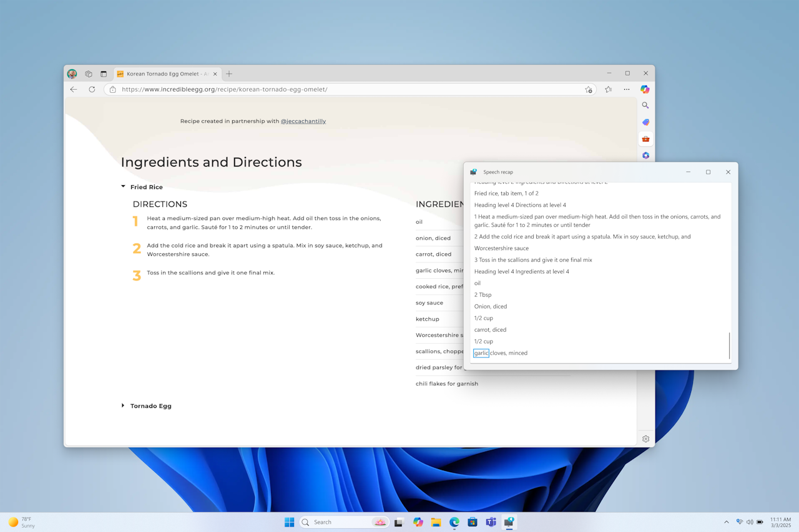Click highlighted 'garlic' word in Speech recap
Screen dimensions: 799x532
point(481,353)
